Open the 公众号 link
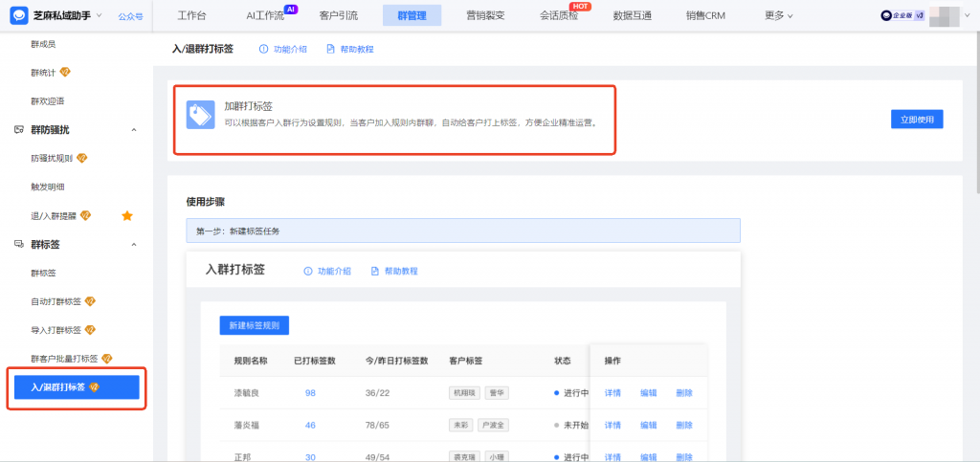The height and width of the screenshot is (462, 980). tap(130, 16)
